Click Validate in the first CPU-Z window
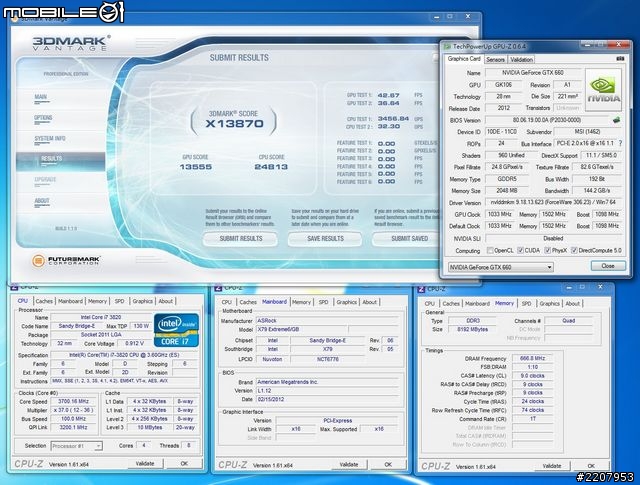 [145, 464]
